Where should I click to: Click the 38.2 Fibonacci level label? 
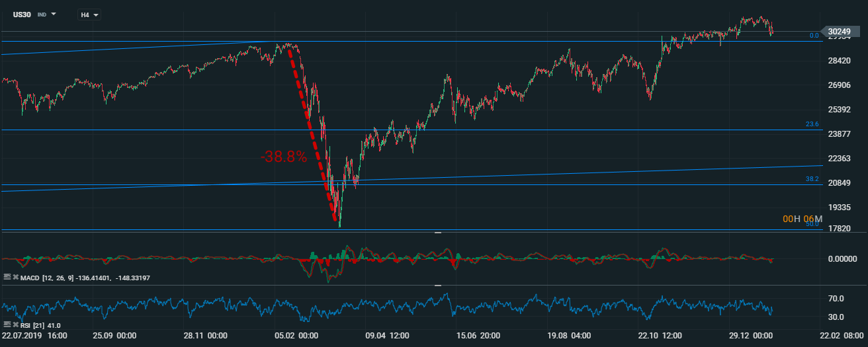812,179
